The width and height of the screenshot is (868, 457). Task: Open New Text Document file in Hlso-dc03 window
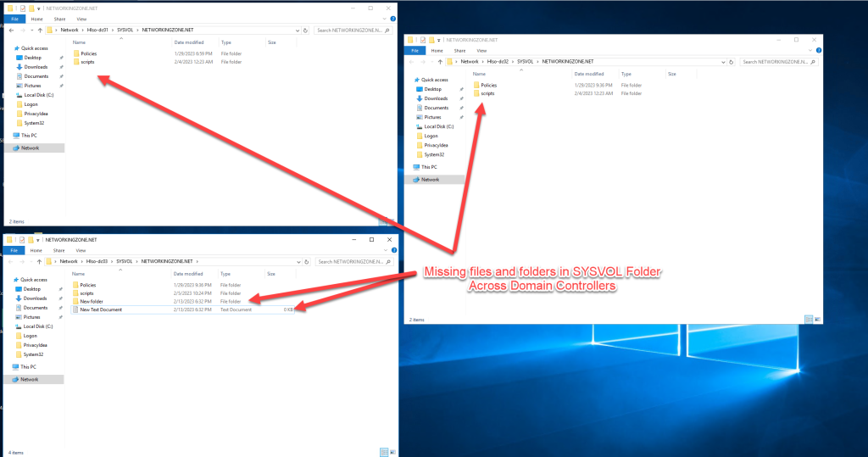[101, 309]
